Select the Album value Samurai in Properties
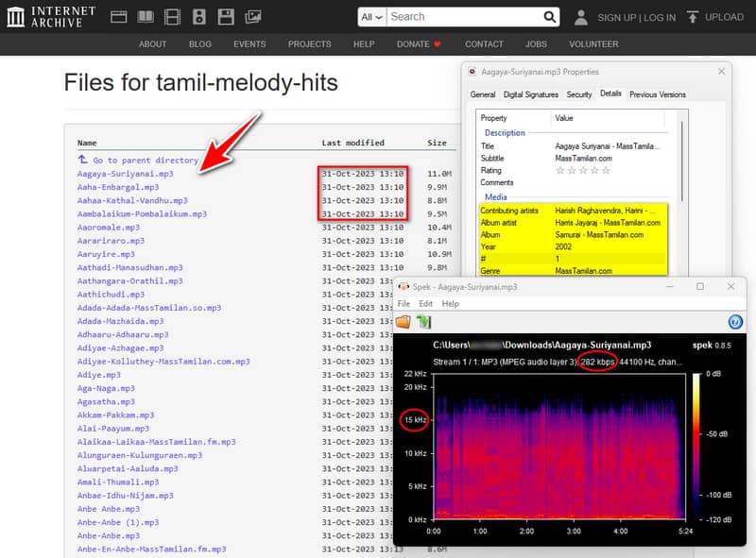This screenshot has width=756, height=558. (x=599, y=235)
